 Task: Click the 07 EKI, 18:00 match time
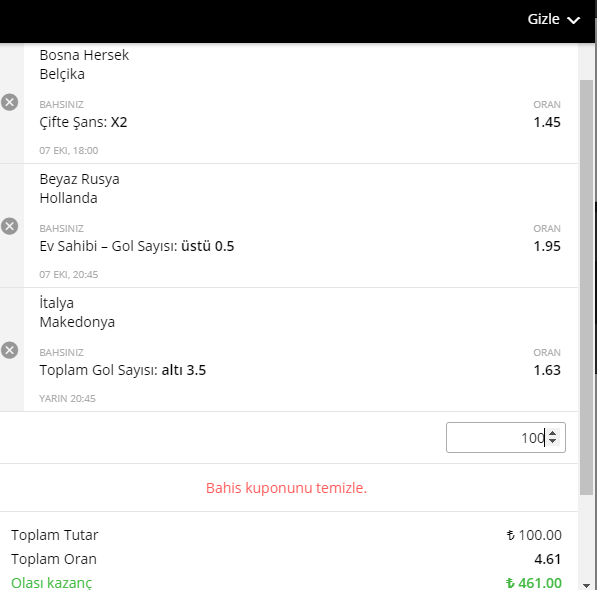pyautogui.click(x=69, y=151)
